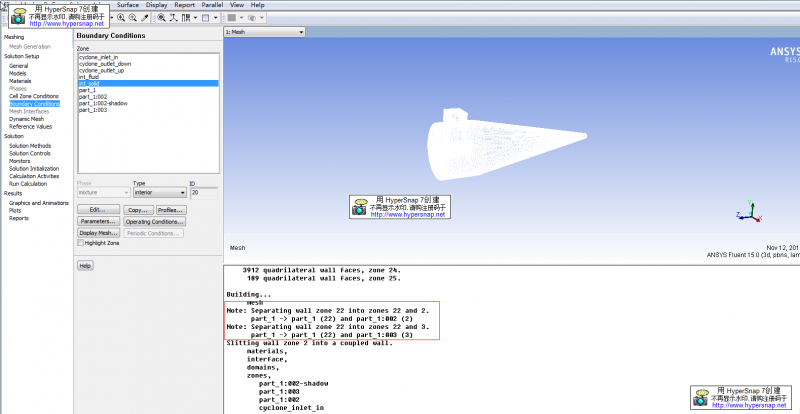Click the zone ID field

point(204,192)
